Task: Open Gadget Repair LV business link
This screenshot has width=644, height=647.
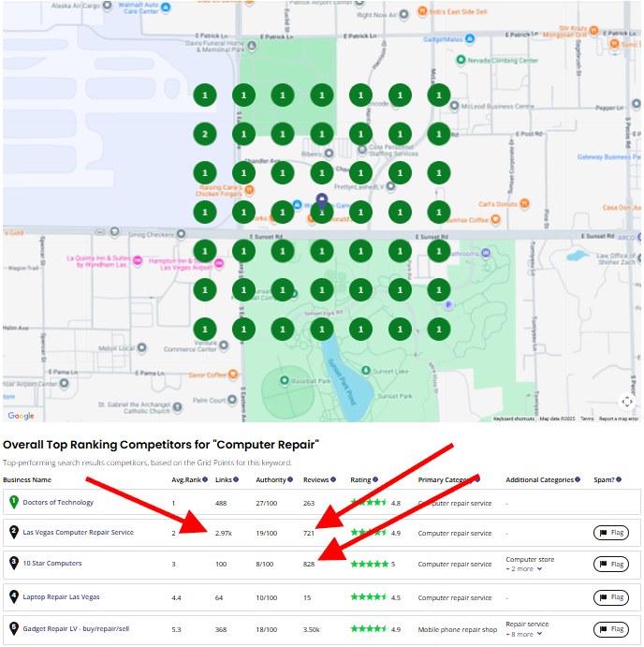Action: [x=73, y=628]
